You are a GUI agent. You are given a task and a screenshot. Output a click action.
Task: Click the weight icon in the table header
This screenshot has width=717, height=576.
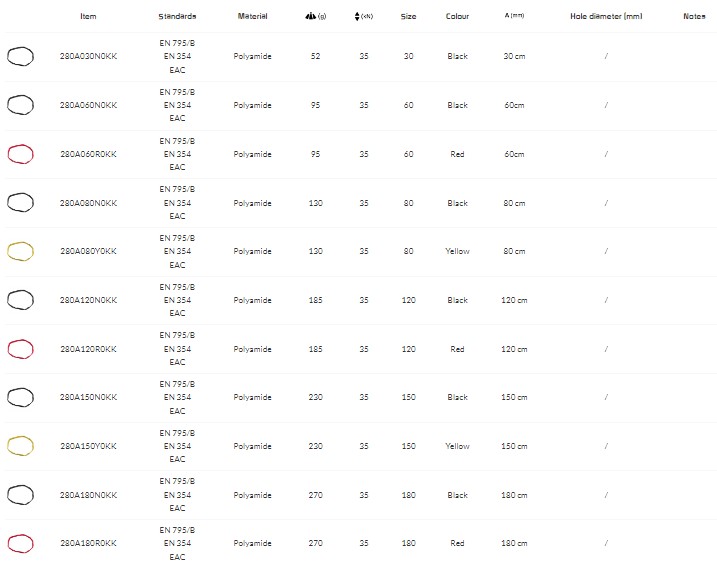tap(309, 17)
